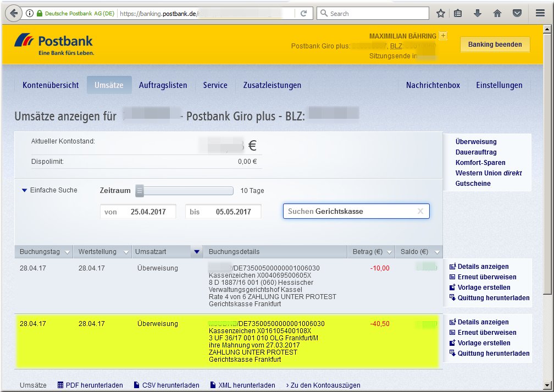Open the Western Union direkt link

[488, 173]
